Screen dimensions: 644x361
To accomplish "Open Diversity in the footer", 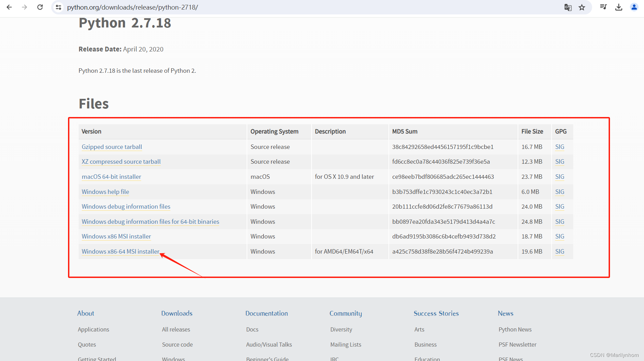I will click(341, 329).
